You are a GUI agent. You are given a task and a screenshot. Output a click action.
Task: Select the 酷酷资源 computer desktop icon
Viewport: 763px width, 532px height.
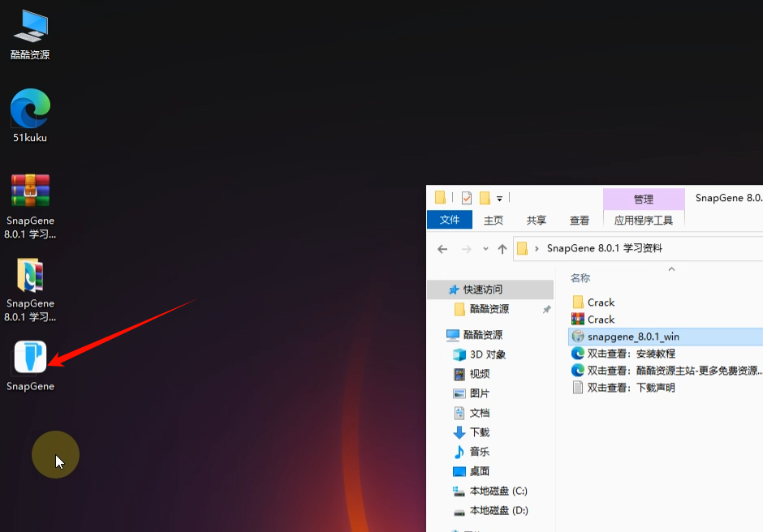point(30,27)
